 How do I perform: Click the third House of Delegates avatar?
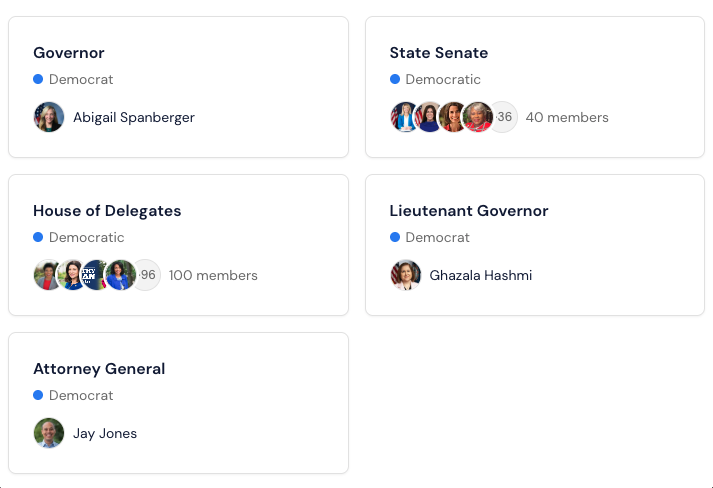(x=96, y=275)
